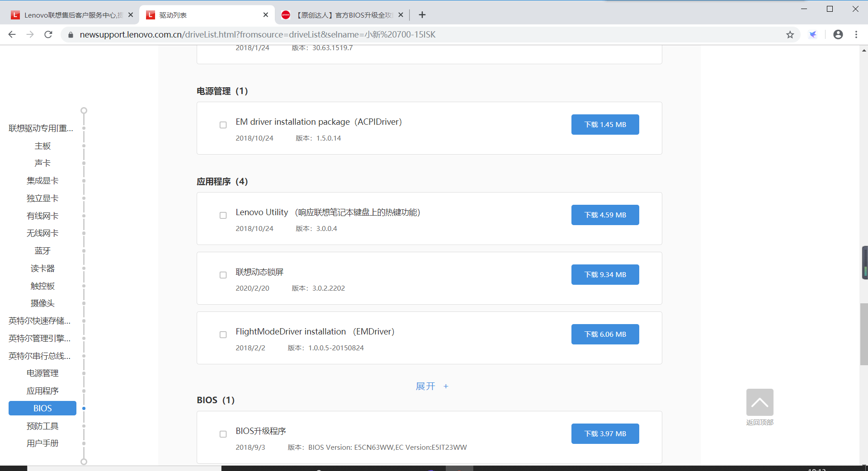Download the 6.06 MB FlightModeDriver

click(x=605, y=334)
